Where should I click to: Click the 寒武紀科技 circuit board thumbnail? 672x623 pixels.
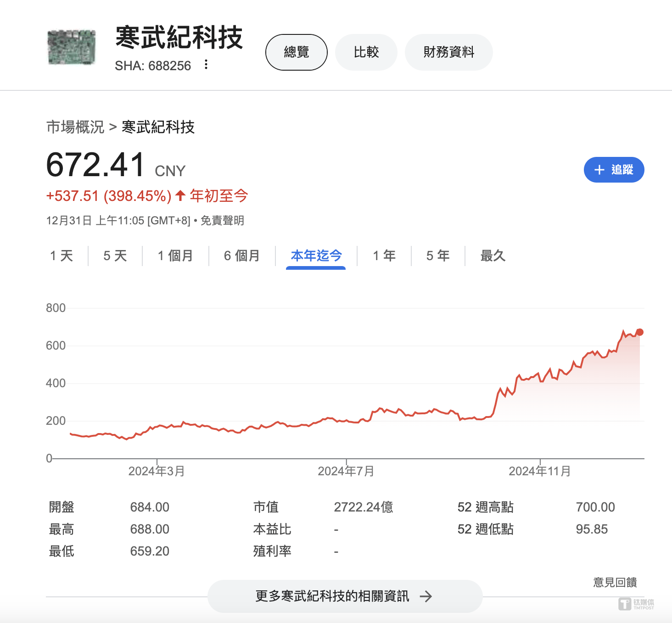[x=72, y=47]
